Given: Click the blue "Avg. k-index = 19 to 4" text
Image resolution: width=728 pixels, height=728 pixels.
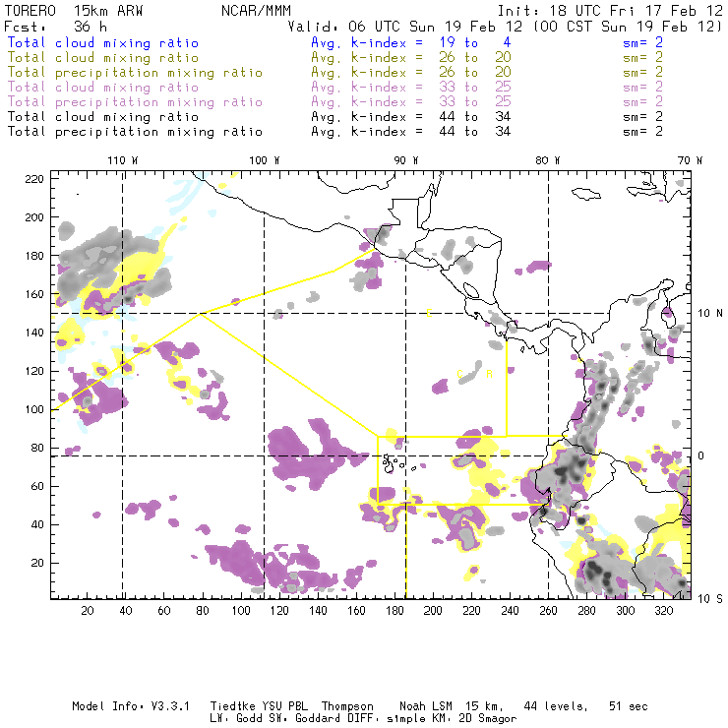Looking at the screenshot, I should [411, 42].
